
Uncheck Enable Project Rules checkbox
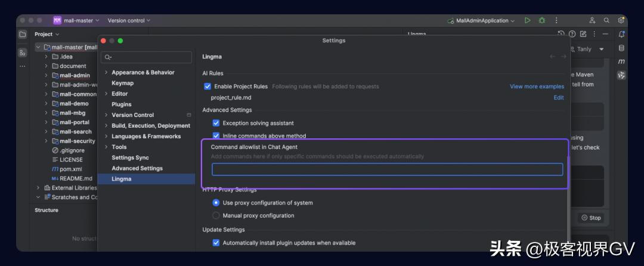coord(208,86)
